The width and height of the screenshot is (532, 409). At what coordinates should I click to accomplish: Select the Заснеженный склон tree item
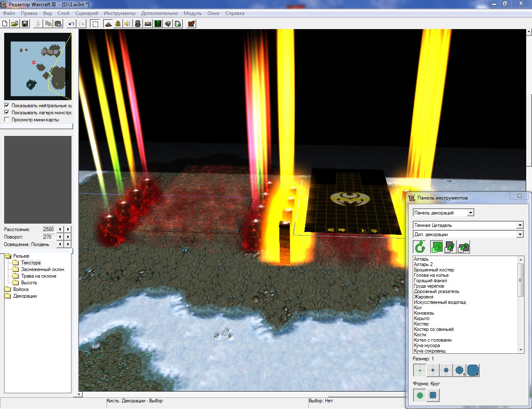[43, 269]
